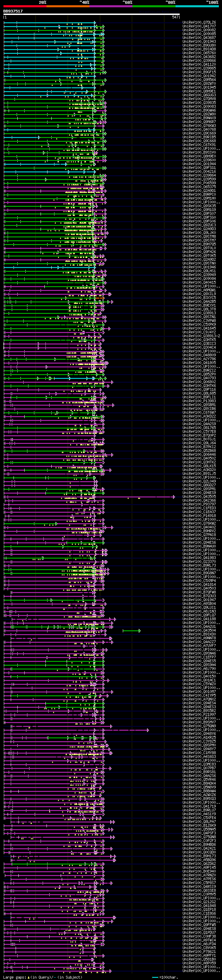Viewport: 222px width, 980px height.
Task: Click UniRef100_Q9XIL9 label
Action: [199, 294]
